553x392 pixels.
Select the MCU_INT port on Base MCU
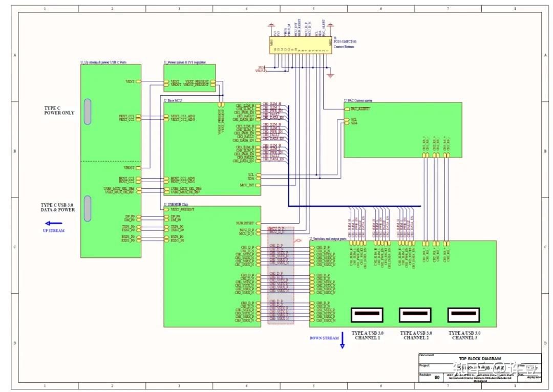pyautogui.click(x=258, y=185)
